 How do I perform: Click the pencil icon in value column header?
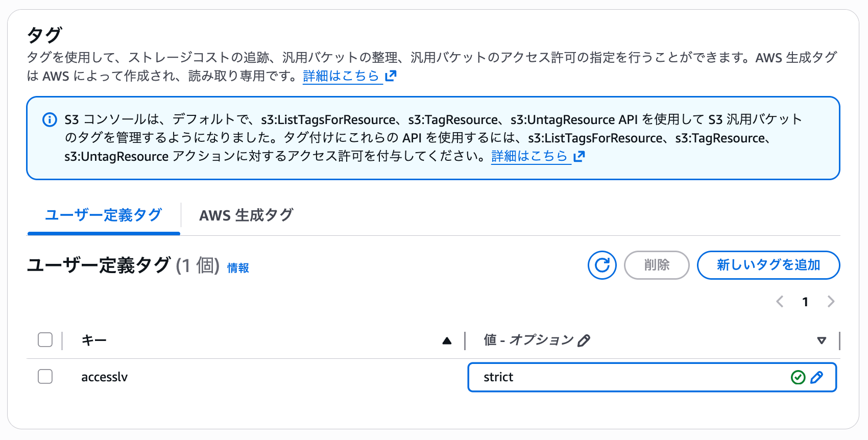click(x=584, y=340)
